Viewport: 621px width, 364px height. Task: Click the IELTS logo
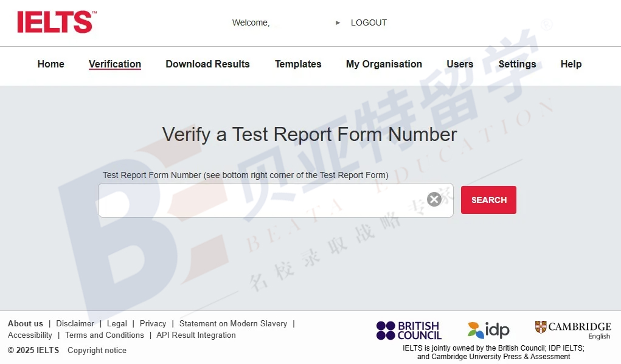point(57,22)
